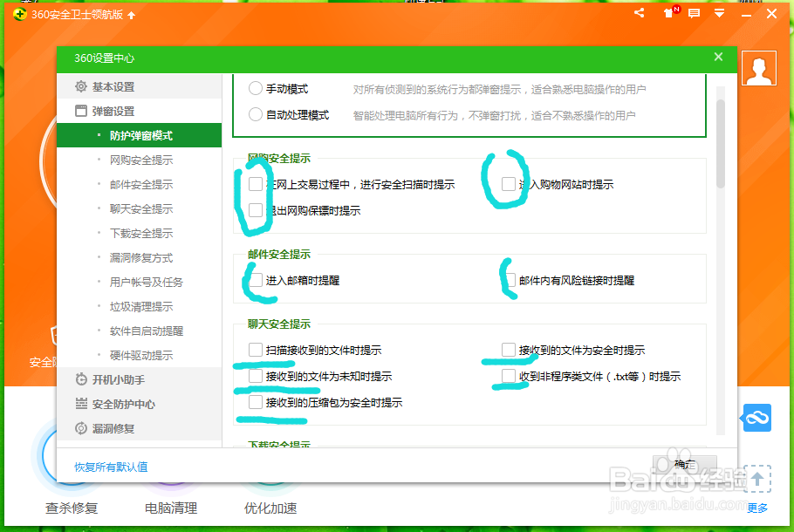Click the settings dialog vertical scrollbar
This screenshot has width=794, height=532.
721,144
